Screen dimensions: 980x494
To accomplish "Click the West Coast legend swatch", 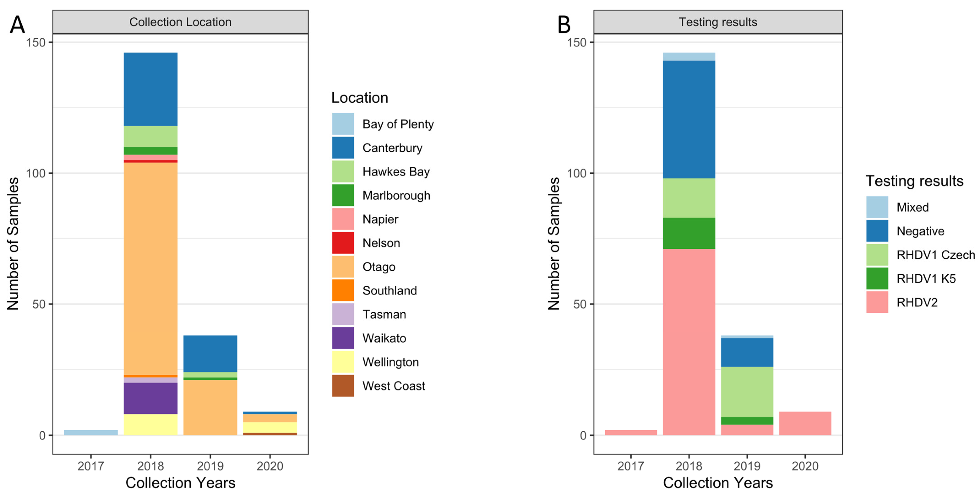I will point(343,385).
